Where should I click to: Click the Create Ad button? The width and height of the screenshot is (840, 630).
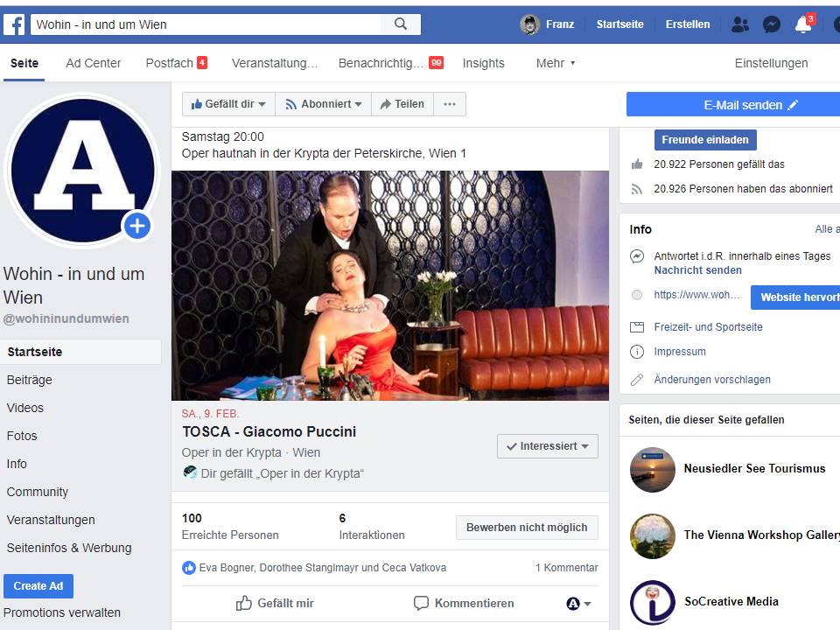pyautogui.click(x=38, y=586)
